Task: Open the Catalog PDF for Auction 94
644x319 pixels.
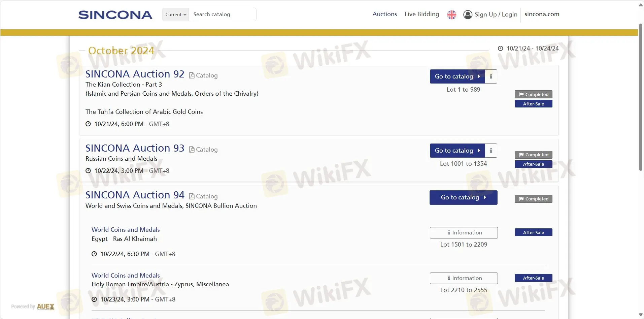Action: [x=203, y=196]
